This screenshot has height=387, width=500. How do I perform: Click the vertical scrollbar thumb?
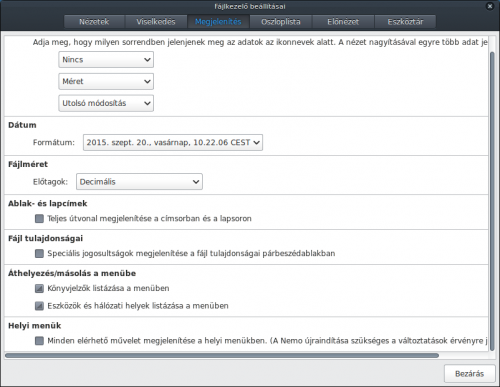[492, 201]
